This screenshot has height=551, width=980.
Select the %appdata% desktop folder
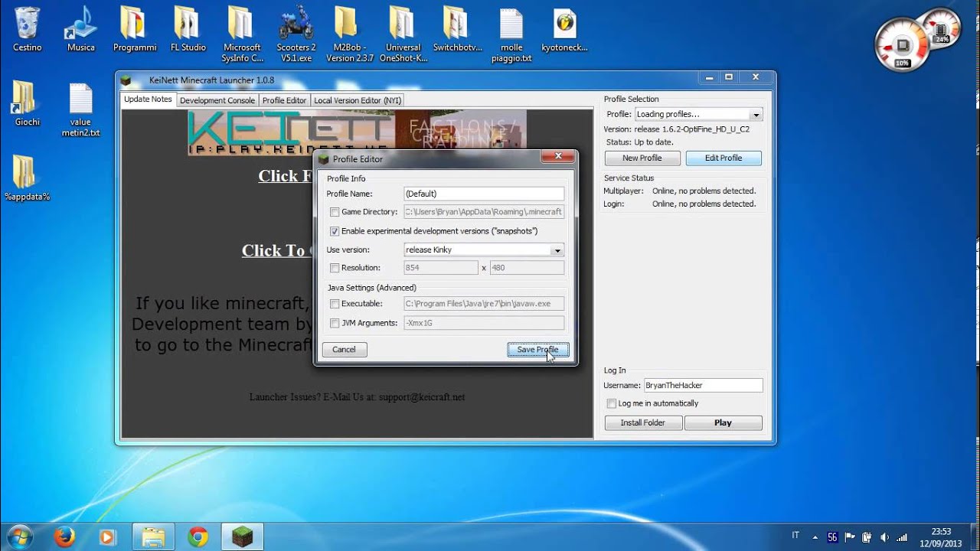tap(27, 178)
